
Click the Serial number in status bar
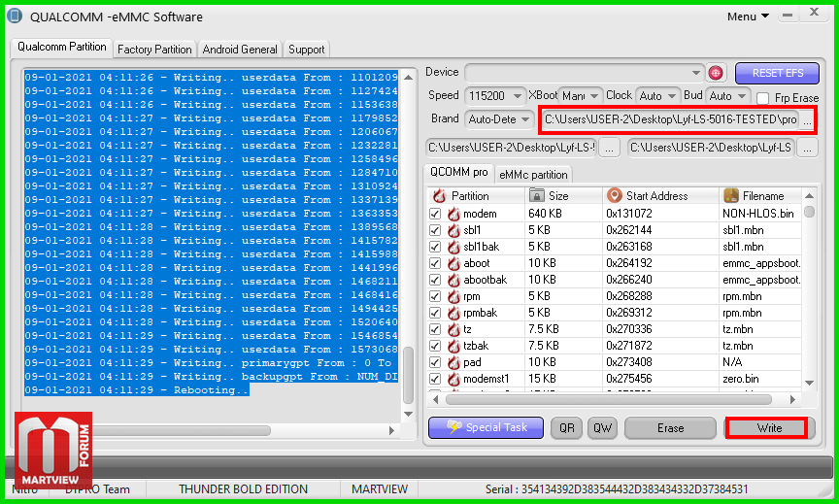coord(617,489)
